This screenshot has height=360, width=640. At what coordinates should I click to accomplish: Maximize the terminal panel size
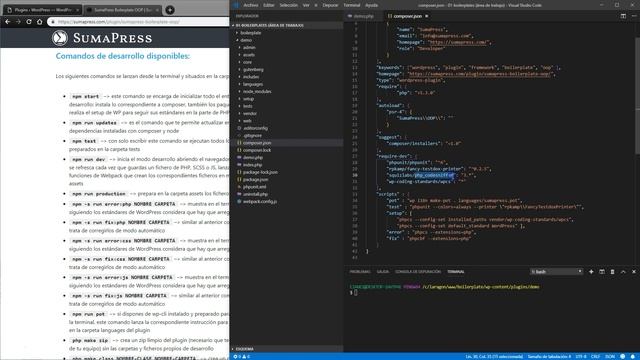coord(623,271)
